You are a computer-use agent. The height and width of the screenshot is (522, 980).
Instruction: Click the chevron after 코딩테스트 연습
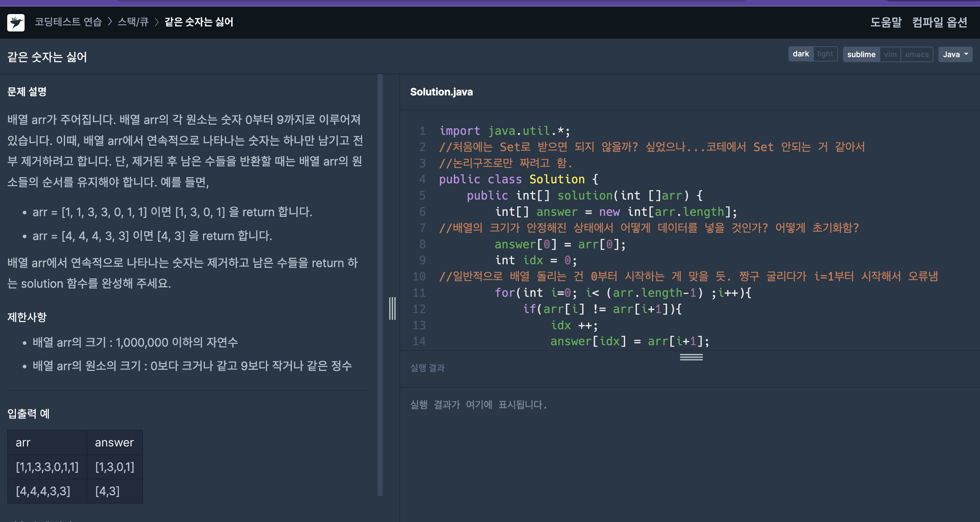coord(110,22)
